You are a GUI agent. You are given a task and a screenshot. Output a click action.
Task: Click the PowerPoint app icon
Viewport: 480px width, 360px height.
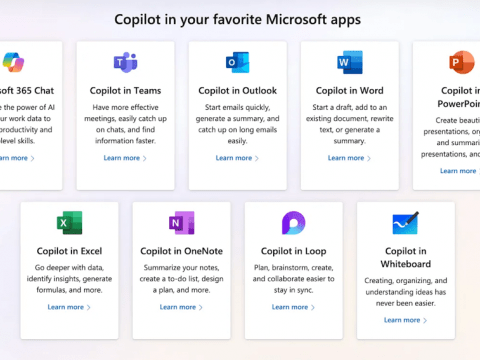pos(462,62)
